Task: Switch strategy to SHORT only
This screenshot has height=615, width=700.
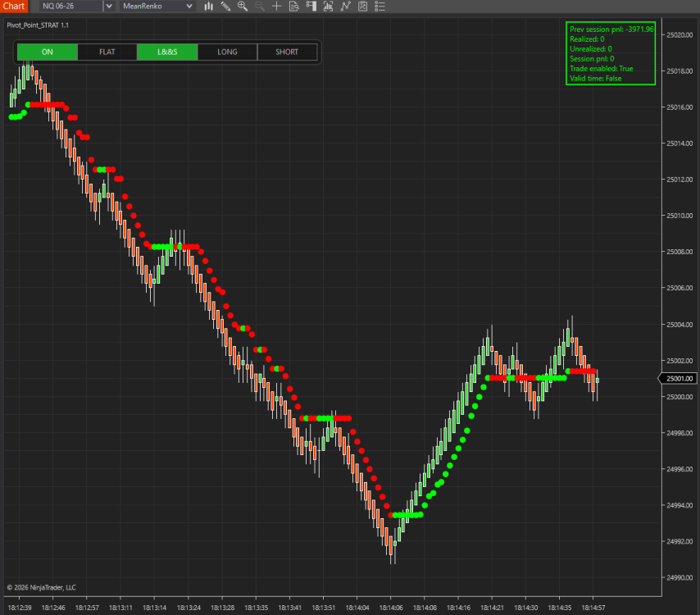Action: [287, 52]
